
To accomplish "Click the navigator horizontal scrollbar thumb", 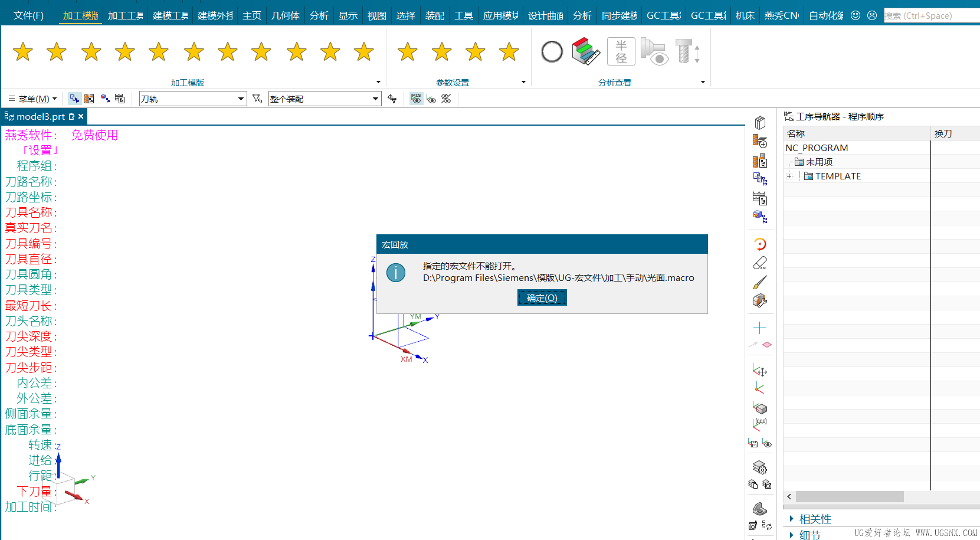I will tap(850, 497).
